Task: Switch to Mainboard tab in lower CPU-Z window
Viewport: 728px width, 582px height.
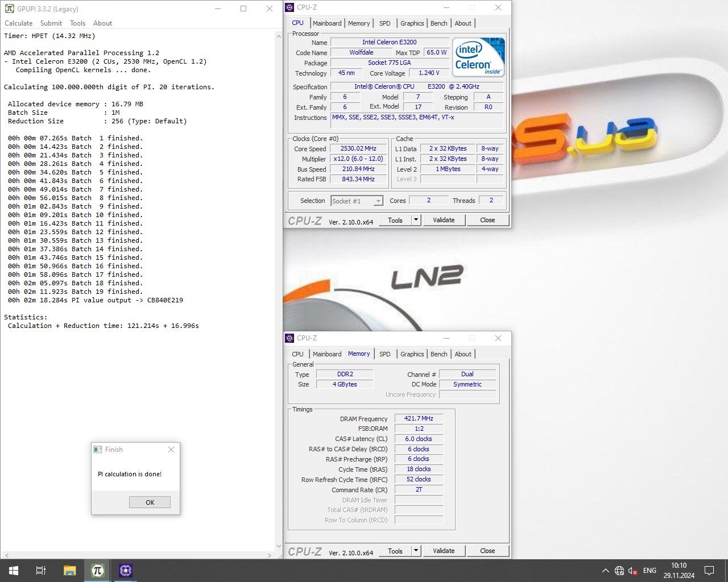Action: [327, 354]
